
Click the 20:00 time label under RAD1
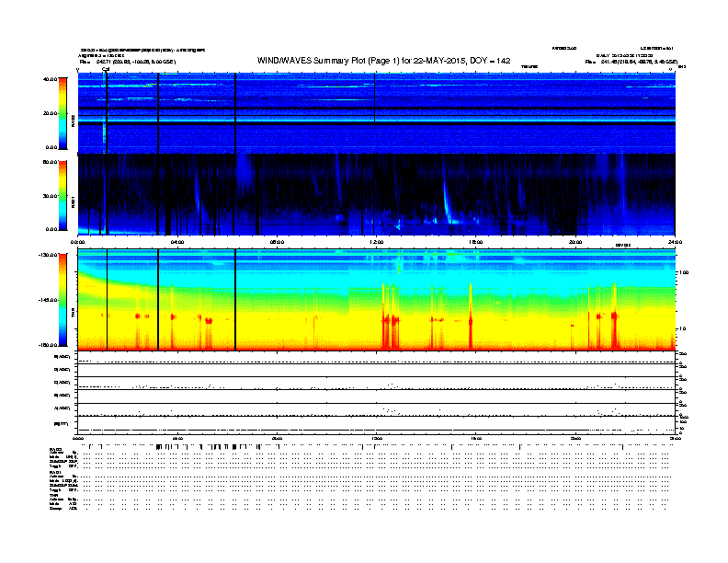[575, 242]
